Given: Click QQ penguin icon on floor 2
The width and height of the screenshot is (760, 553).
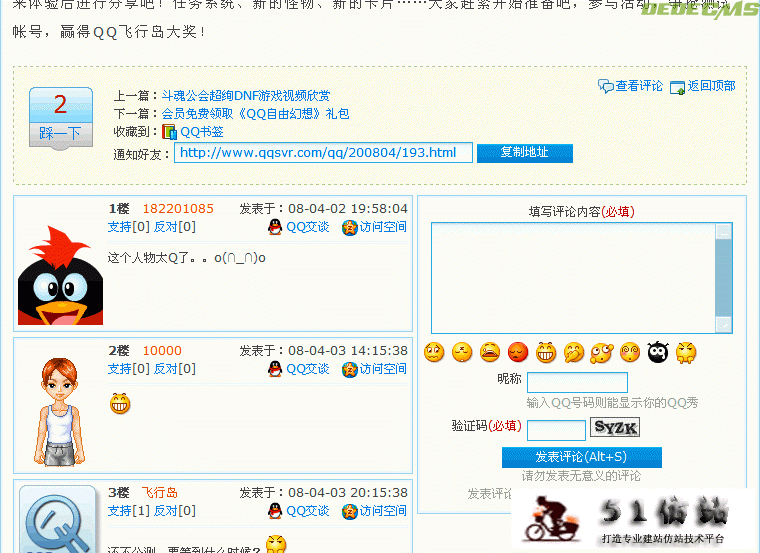Looking at the screenshot, I should pos(275,369).
